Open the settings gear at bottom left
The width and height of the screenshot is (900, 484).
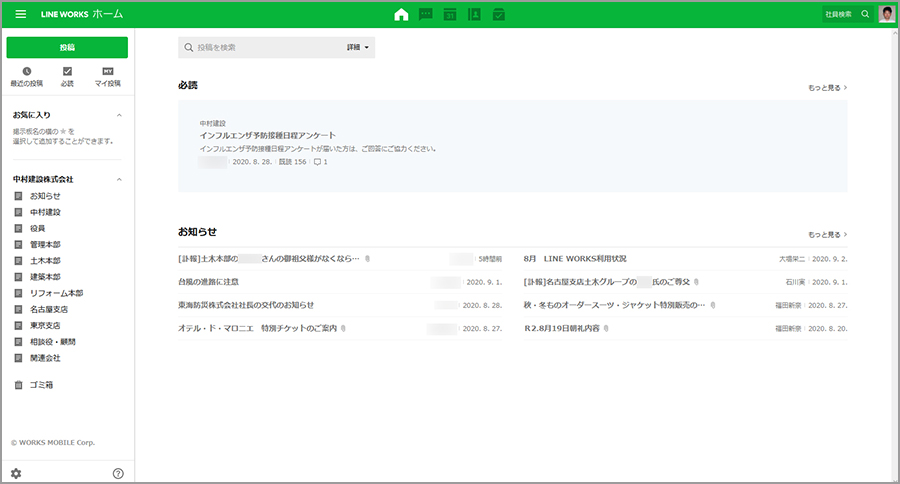16,473
